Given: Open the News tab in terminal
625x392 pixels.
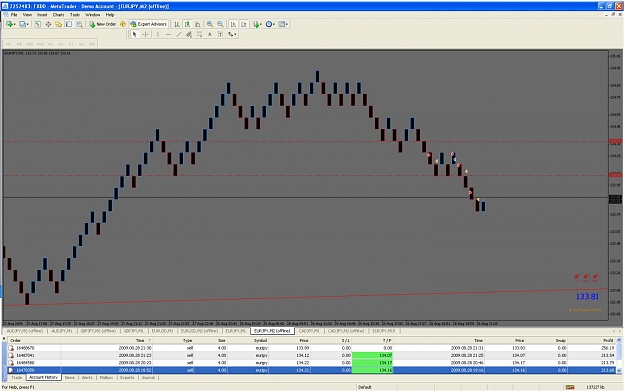Looking at the screenshot, I should click(69, 377).
